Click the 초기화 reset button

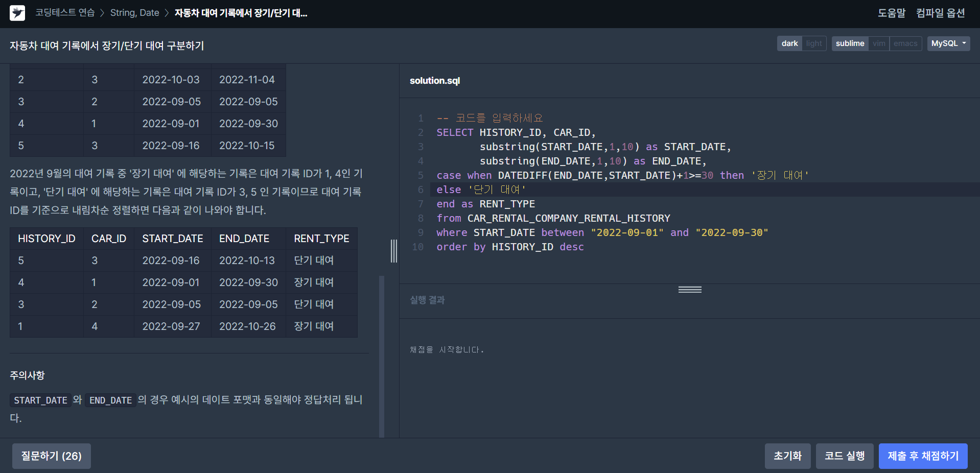tap(787, 456)
